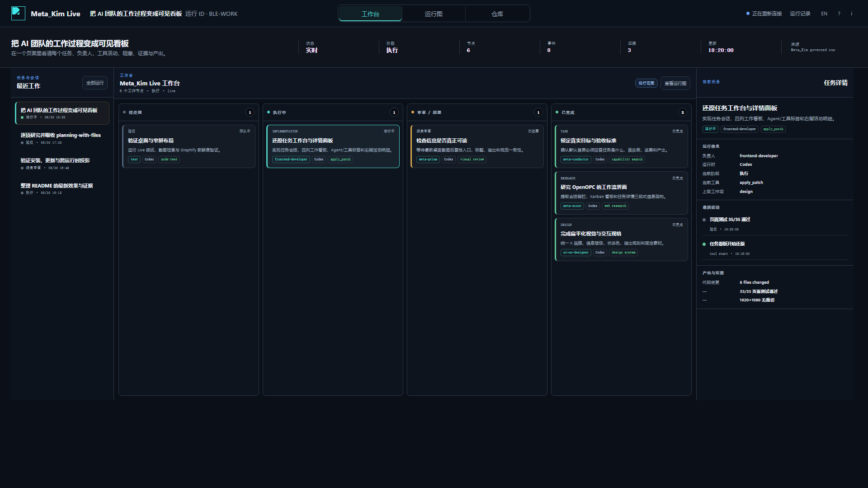Click the count badge in 执行中 column

[394, 113]
